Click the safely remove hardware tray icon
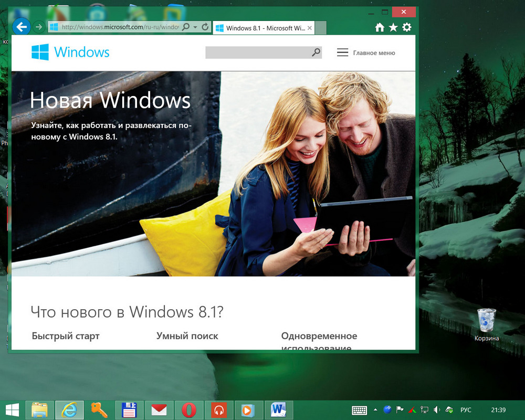The image size is (525, 420). [449, 409]
